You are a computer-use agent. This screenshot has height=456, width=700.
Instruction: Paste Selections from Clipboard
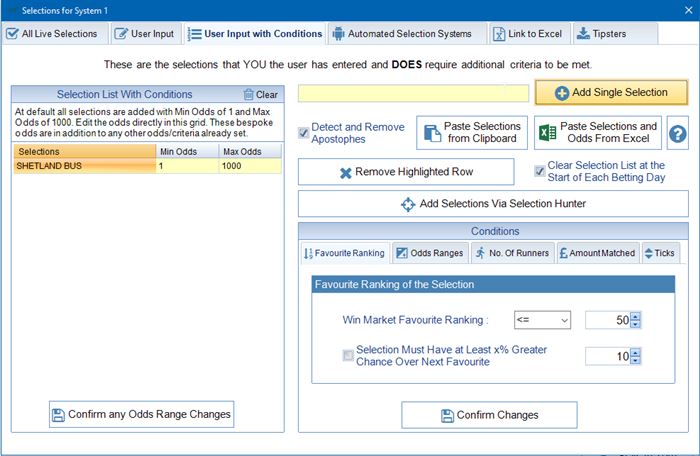coord(472,133)
